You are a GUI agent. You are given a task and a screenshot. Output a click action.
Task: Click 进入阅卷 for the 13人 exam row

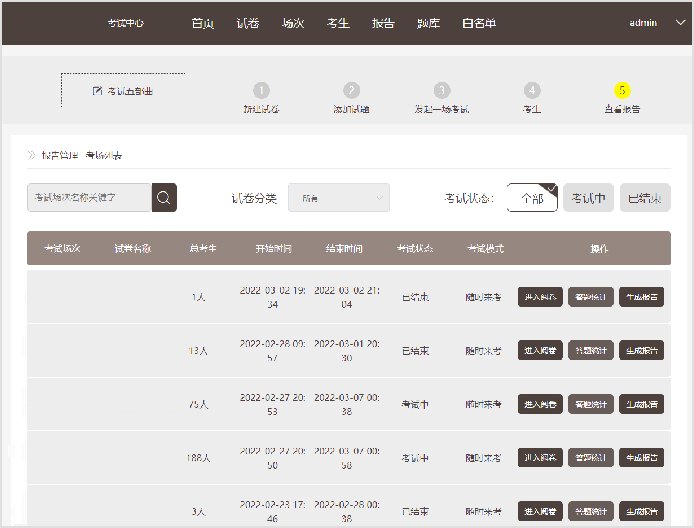pyautogui.click(x=540, y=351)
